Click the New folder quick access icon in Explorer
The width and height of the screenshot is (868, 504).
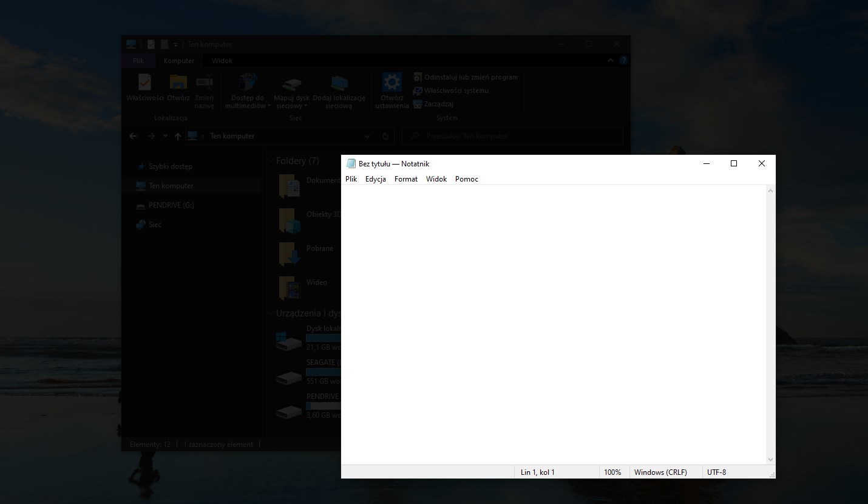click(x=164, y=44)
